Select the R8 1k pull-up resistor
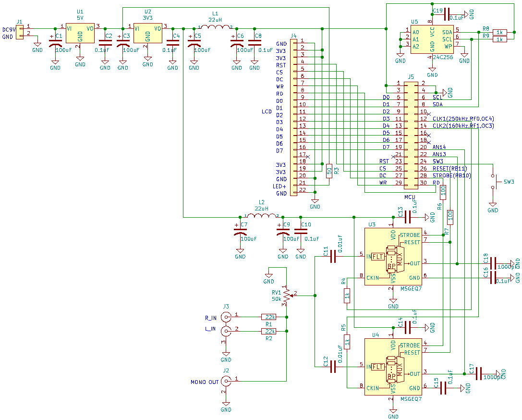The width and height of the screenshot is (522, 420). coord(499,32)
